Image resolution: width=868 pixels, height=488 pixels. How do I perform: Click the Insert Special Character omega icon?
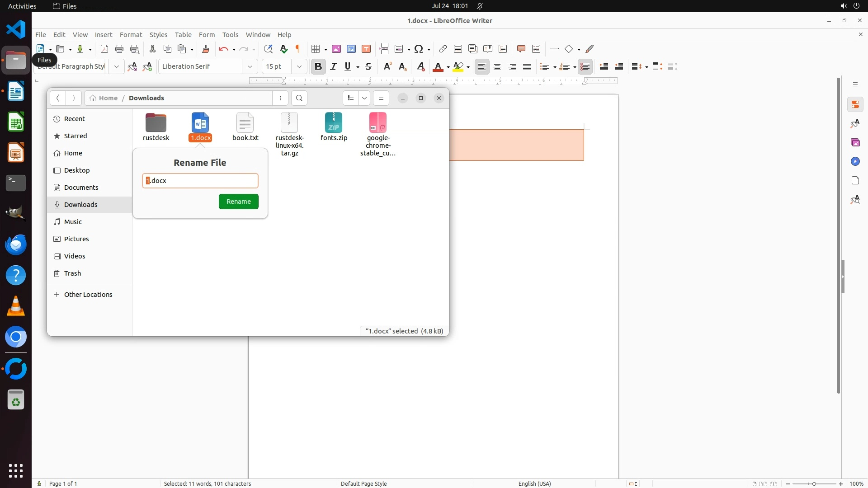(419, 49)
